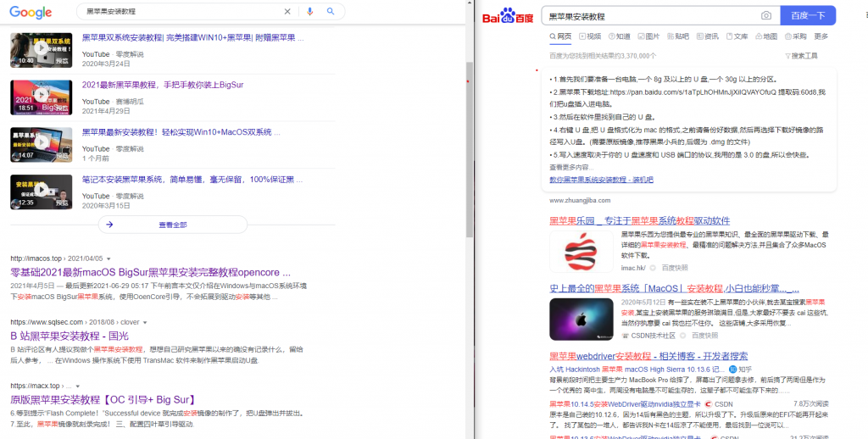
Task: Open 2021最新黑苹果教程 BigSur link
Action: [x=163, y=86]
